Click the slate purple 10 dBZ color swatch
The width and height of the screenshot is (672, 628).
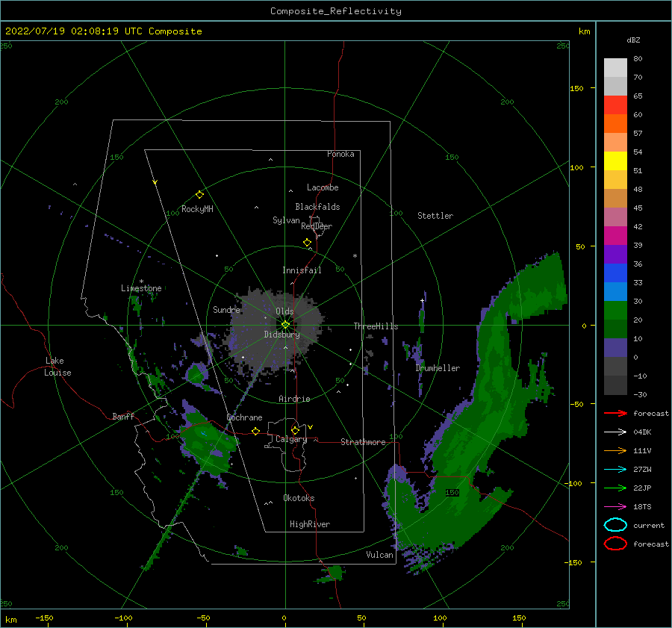[x=615, y=348]
